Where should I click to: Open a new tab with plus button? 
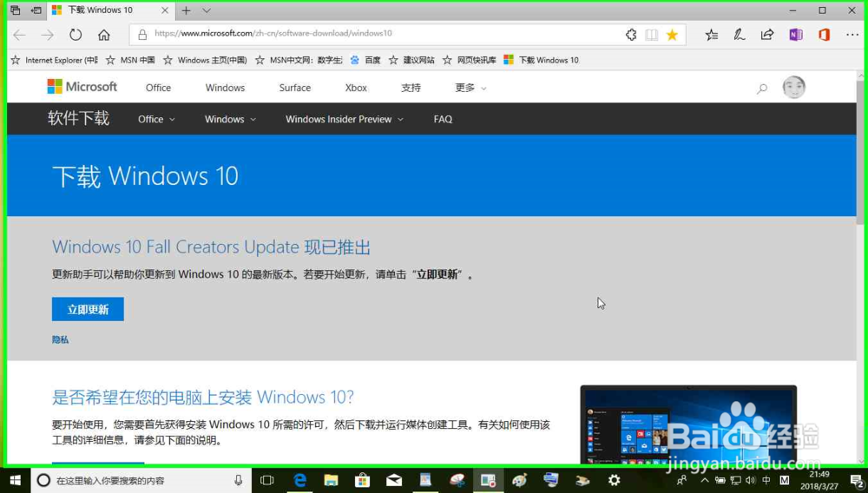coord(186,10)
